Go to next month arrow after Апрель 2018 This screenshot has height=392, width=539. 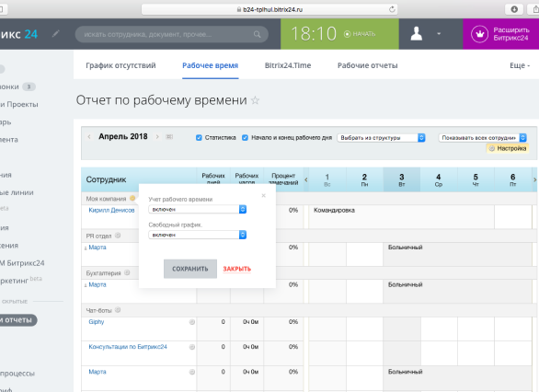coord(157,136)
